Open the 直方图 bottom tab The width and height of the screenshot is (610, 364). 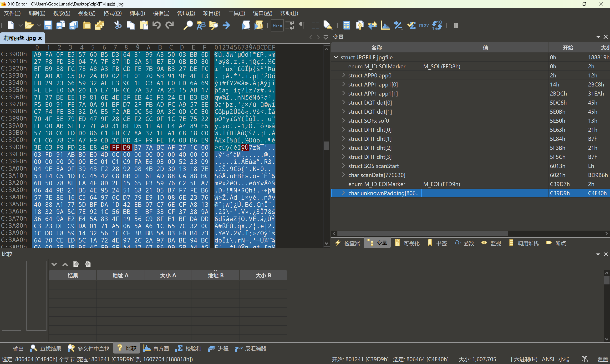coord(156,348)
